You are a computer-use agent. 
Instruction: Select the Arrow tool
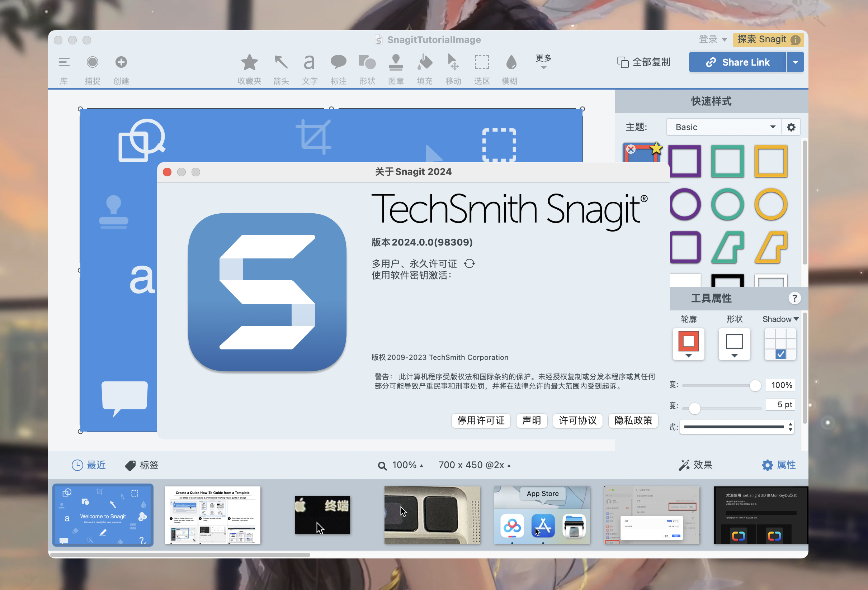281,62
